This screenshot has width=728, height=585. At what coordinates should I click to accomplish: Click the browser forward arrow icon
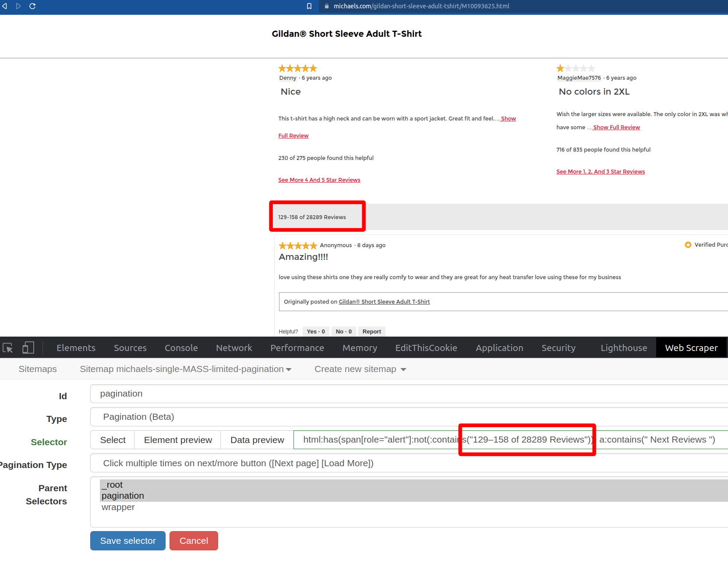18,6
